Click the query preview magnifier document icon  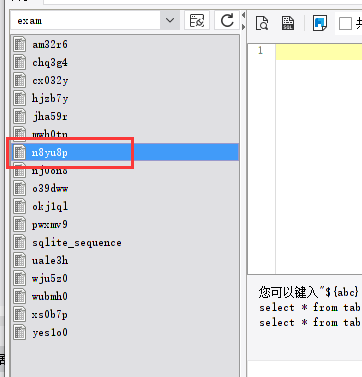[262, 23]
